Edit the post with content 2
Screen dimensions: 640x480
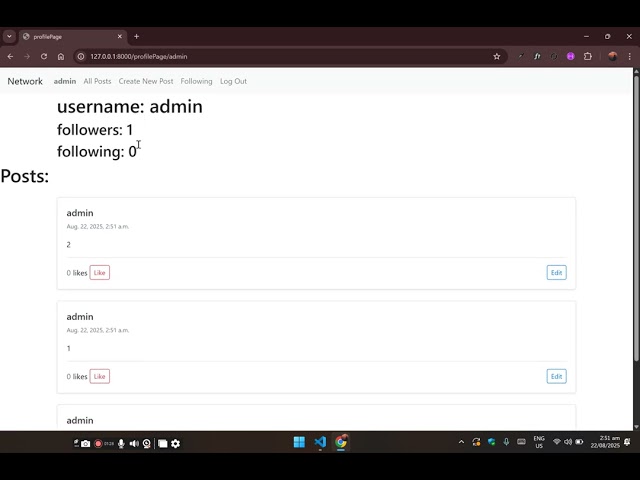pyautogui.click(x=557, y=273)
